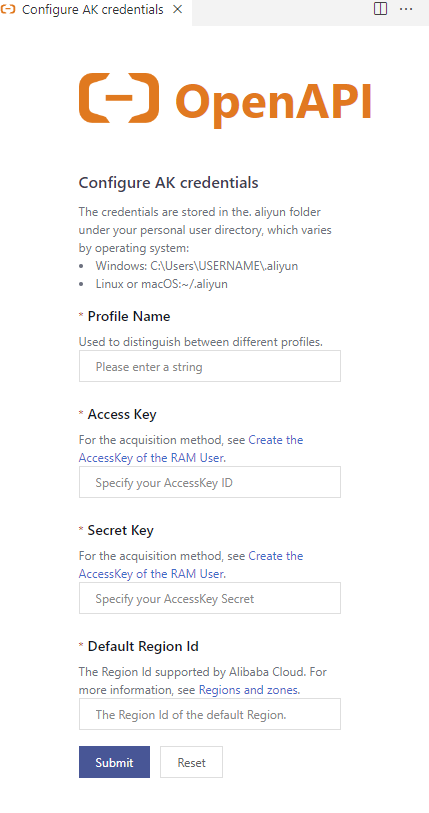The image size is (429, 813).
Task: Submit the credentials form
Action: coord(114,762)
